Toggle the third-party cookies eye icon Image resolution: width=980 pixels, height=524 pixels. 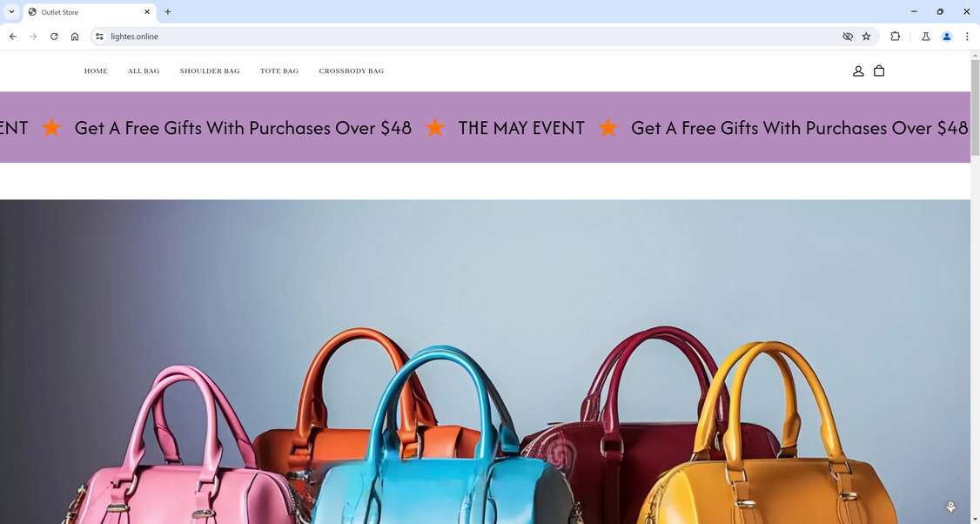848,37
